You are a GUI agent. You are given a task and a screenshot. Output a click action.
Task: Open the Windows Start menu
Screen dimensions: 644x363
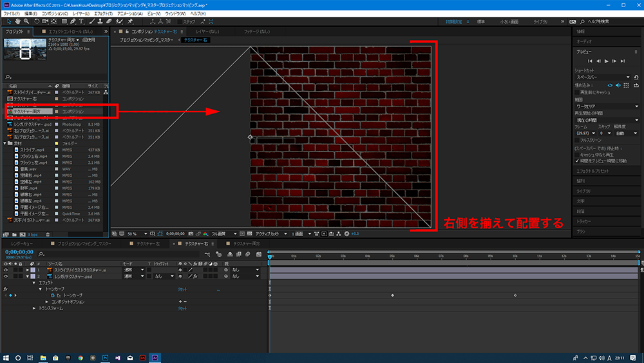(6, 357)
